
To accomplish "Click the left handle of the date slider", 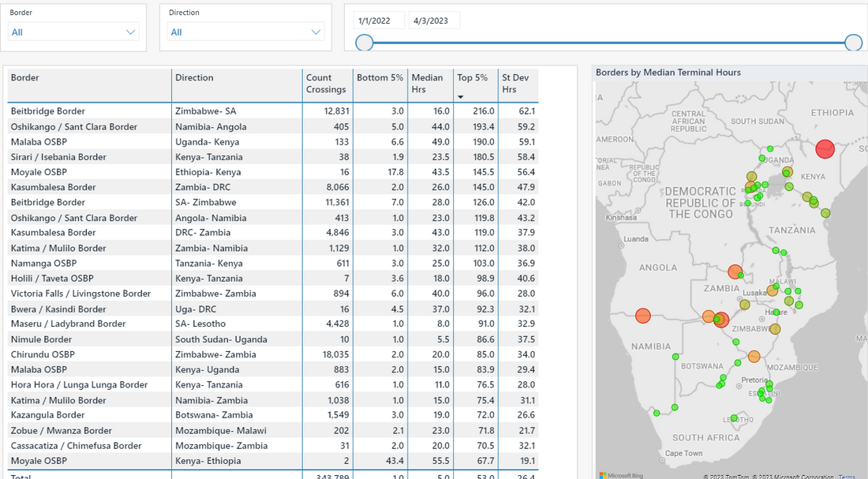I will (x=364, y=43).
